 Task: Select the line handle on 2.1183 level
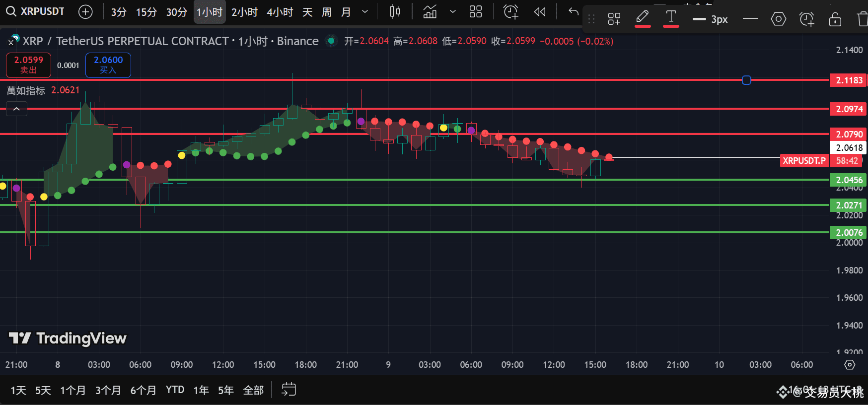pyautogui.click(x=746, y=80)
